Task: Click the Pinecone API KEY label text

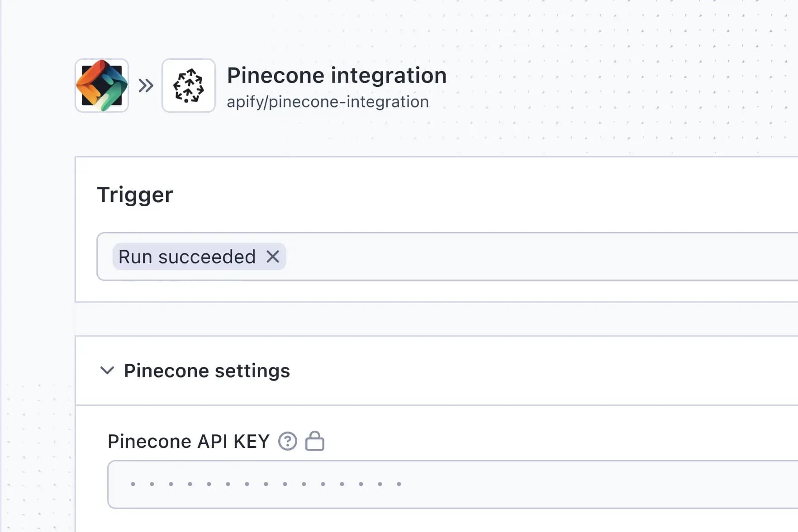Action: coord(188,441)
